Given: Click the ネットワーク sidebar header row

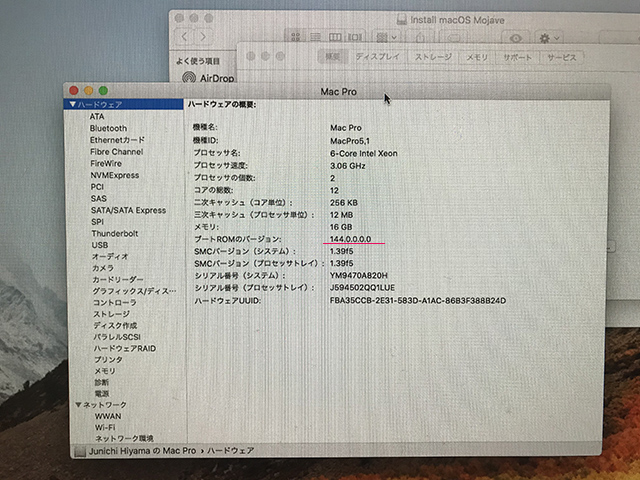Looking at the screenshot, I should tap(129, 405).
